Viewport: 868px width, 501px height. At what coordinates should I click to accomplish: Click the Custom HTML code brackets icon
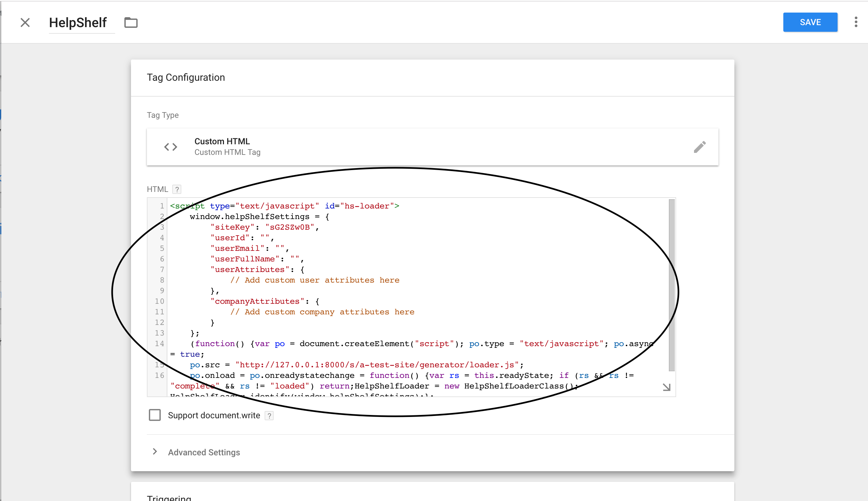tap(171, 147)
